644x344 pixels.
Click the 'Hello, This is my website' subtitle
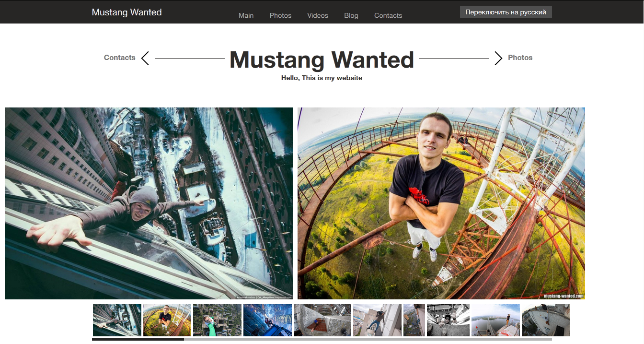(x=322, y=78)
